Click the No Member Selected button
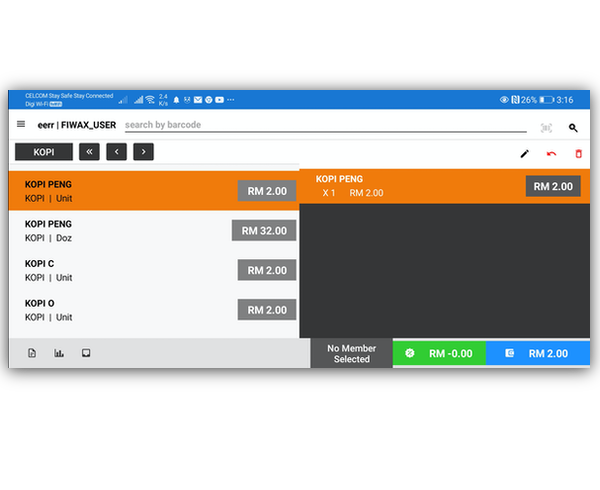The height and width of the screenshot is (490, 600). click(351, 353)
